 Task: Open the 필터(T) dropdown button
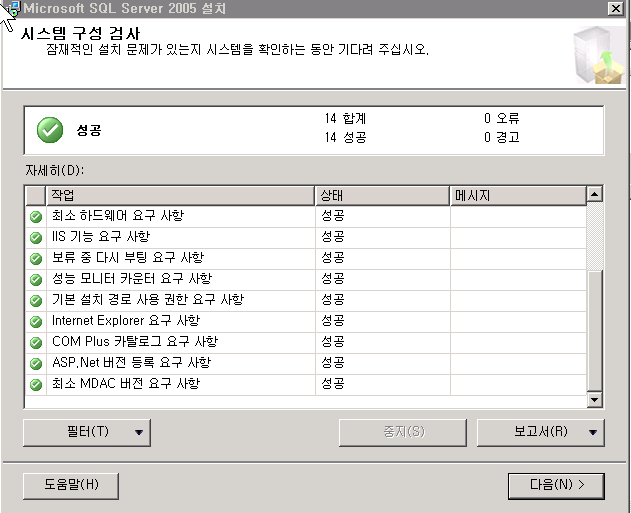(x=87, y=433)
